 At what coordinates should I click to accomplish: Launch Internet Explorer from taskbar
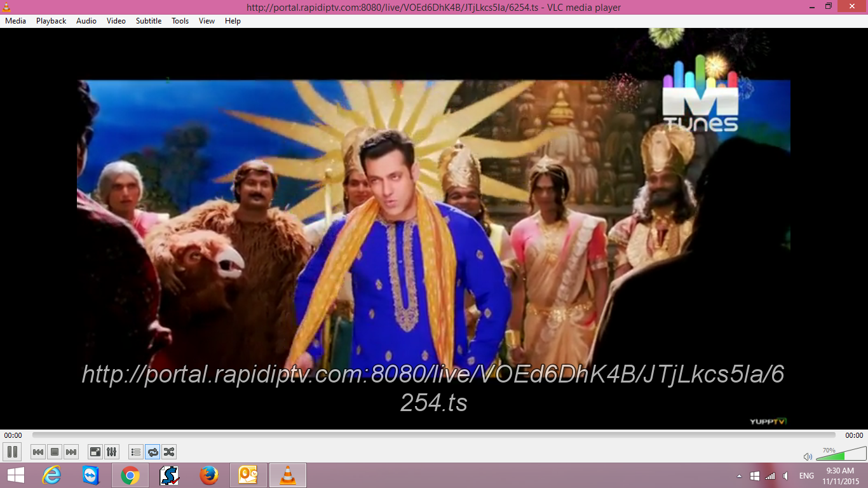coord(51,475)
